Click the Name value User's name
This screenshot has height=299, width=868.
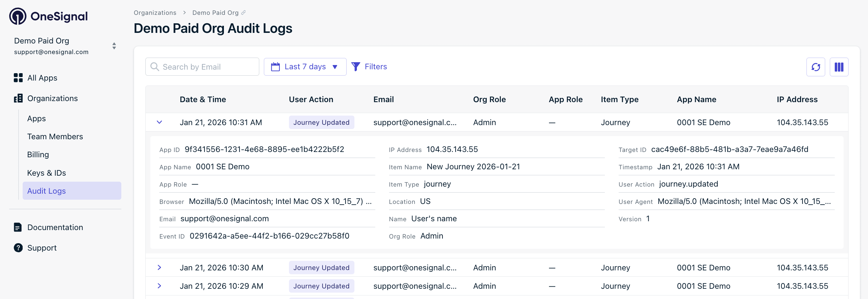(x=434, y=219)
